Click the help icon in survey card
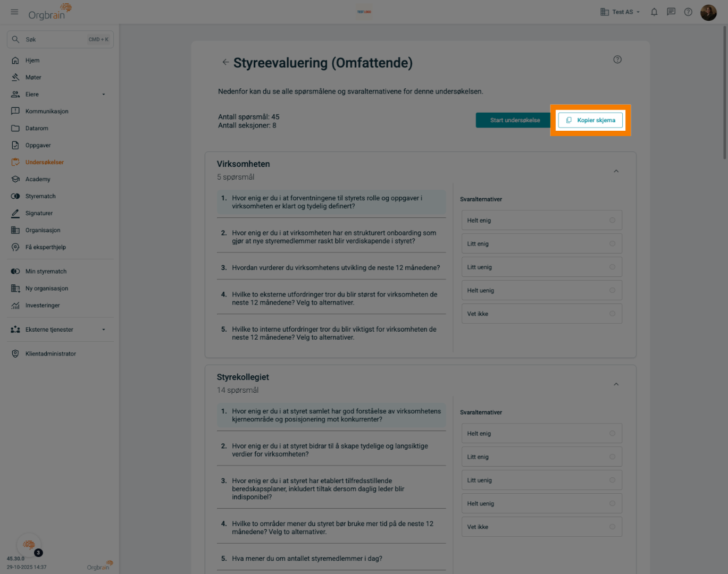728x574 pixels. pyautogui.click(x=617, y=60)
